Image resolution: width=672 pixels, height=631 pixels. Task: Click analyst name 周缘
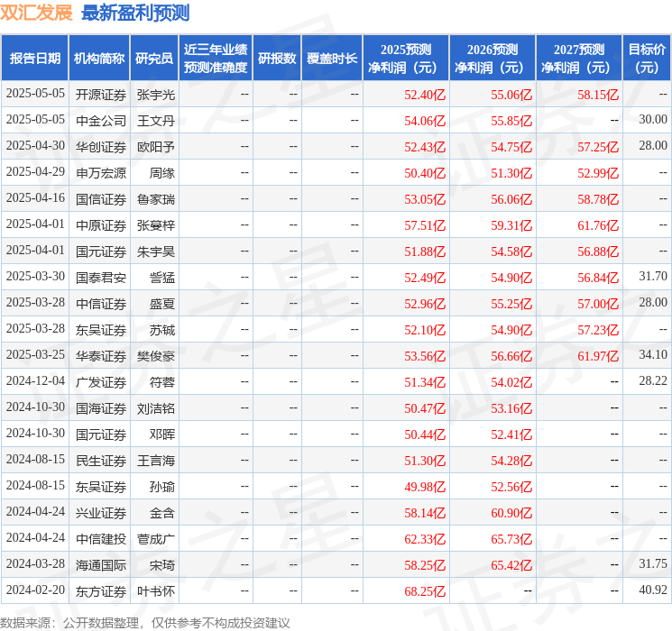coord(162,173)
